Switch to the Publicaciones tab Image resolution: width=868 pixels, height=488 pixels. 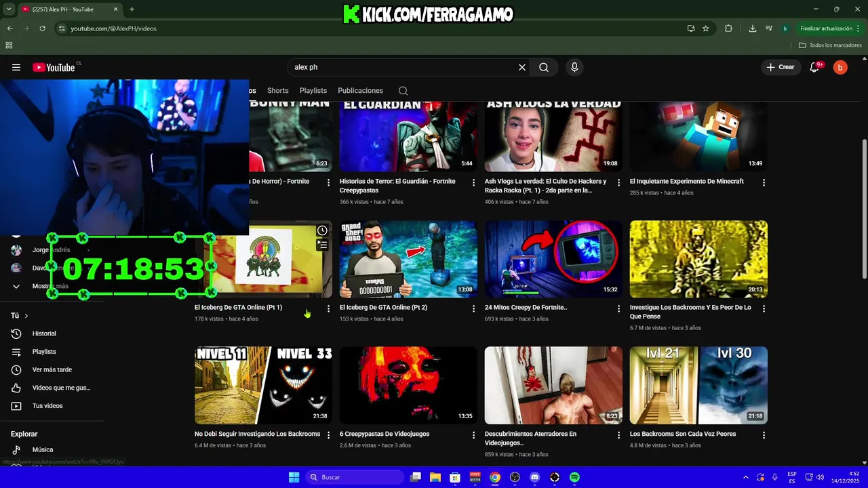tap(360, 91)
